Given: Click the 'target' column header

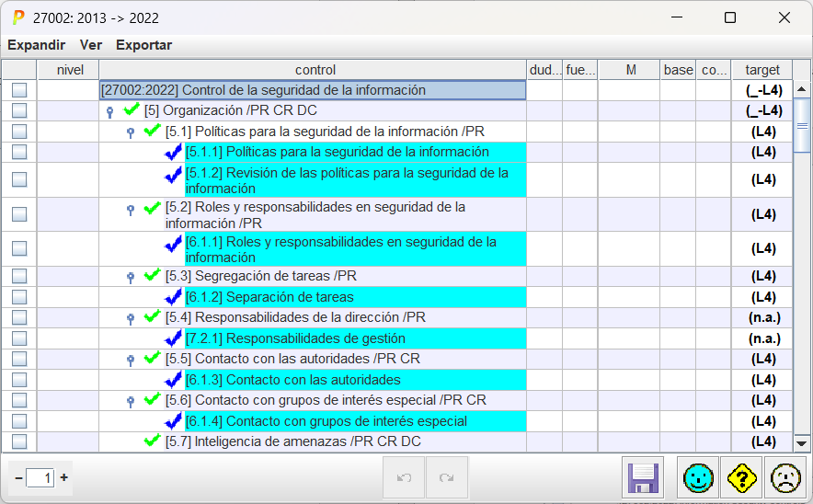Looking at the screenshot, I should click(761, 70).
